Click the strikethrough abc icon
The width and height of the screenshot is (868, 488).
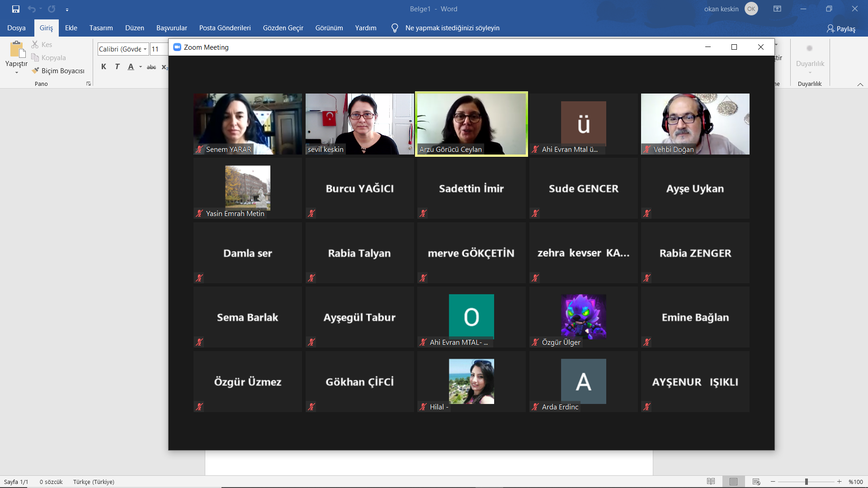point(151,67)
